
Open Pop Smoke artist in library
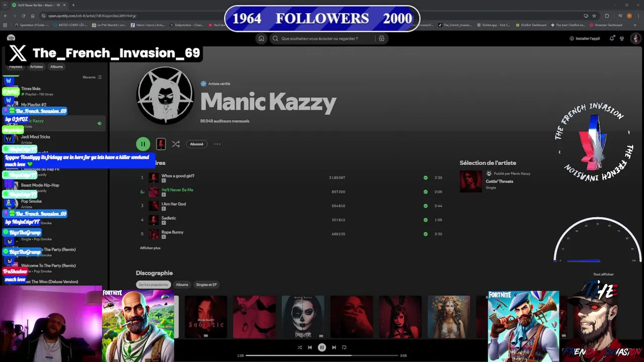pos(53,204)
